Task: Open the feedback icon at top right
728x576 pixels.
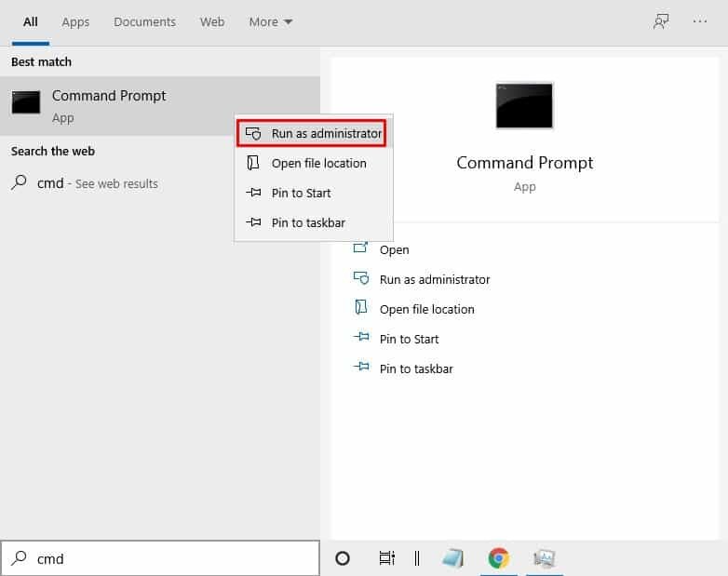Action: click(661, 21)
